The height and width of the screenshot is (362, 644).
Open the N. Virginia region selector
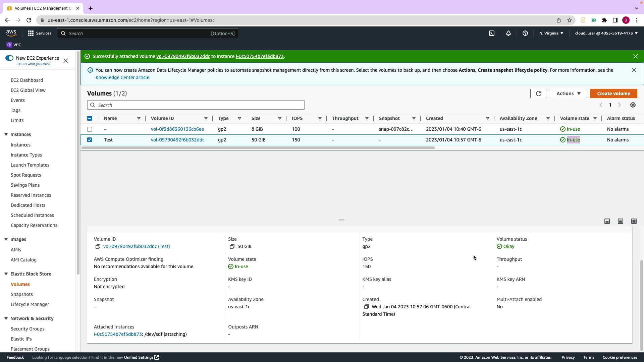click(551, 33)
